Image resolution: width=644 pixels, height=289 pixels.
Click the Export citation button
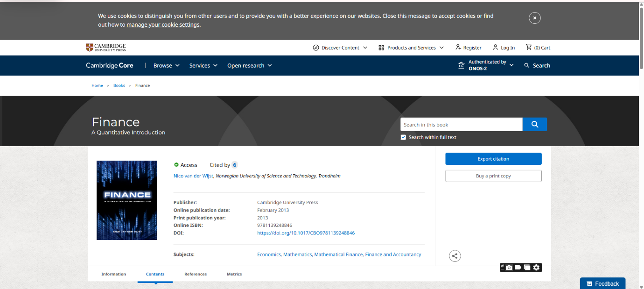[493, 159]
